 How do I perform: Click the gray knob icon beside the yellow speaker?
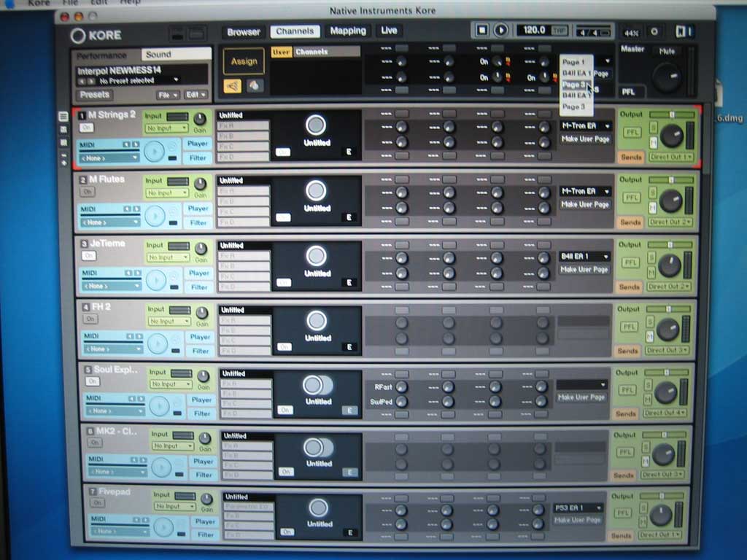click(254, 86)
